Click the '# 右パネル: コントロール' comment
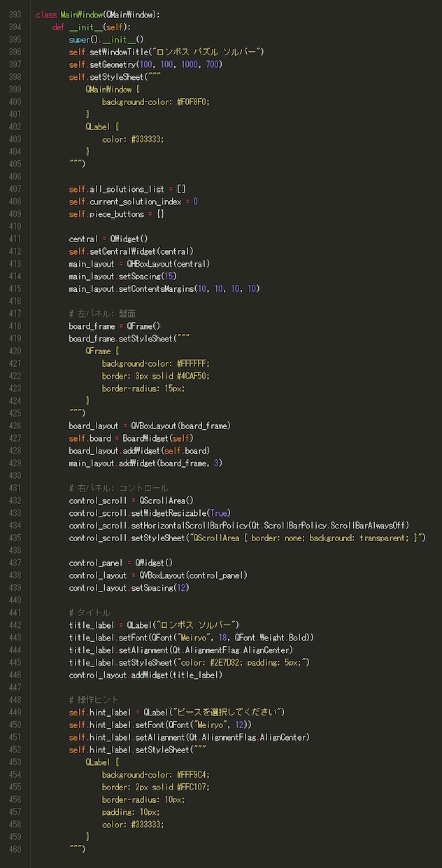The image size is (442, 868). (119, 488)
